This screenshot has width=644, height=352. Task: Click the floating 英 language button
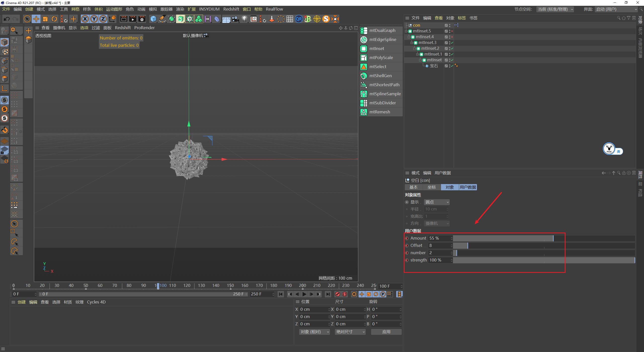[619, 151]
